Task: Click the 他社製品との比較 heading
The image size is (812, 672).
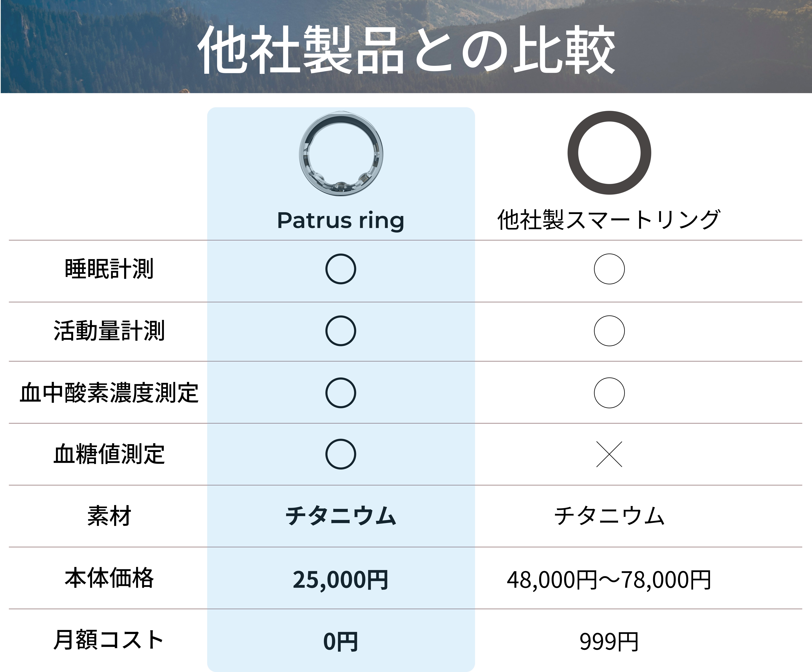Action: tap(406, 50)
